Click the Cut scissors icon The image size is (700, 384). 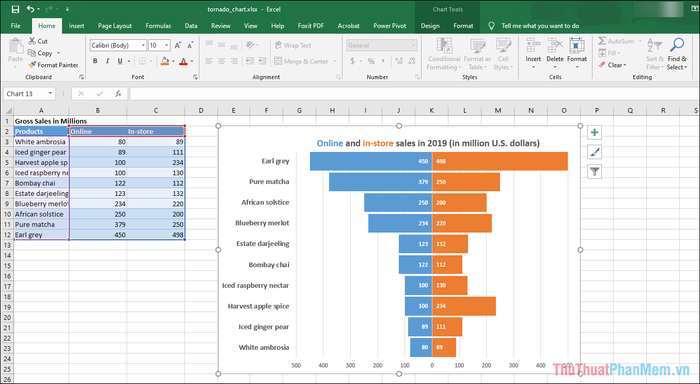[x=32, y=41]
